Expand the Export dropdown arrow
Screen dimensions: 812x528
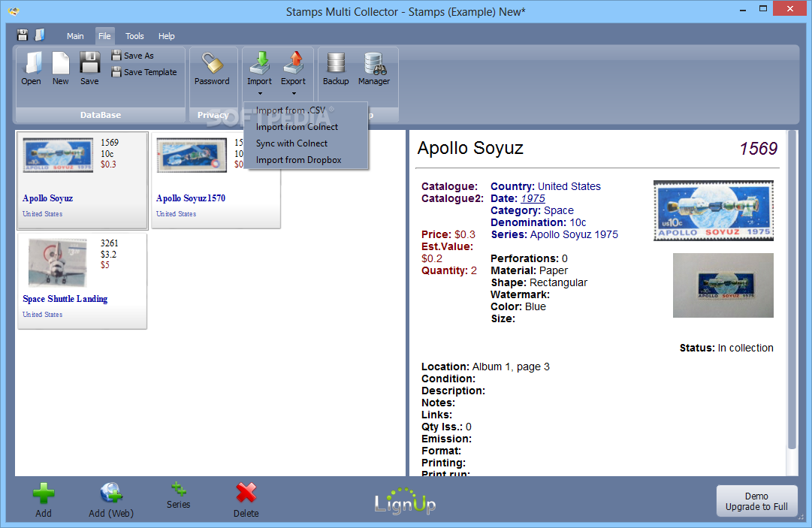click(294, 94)
